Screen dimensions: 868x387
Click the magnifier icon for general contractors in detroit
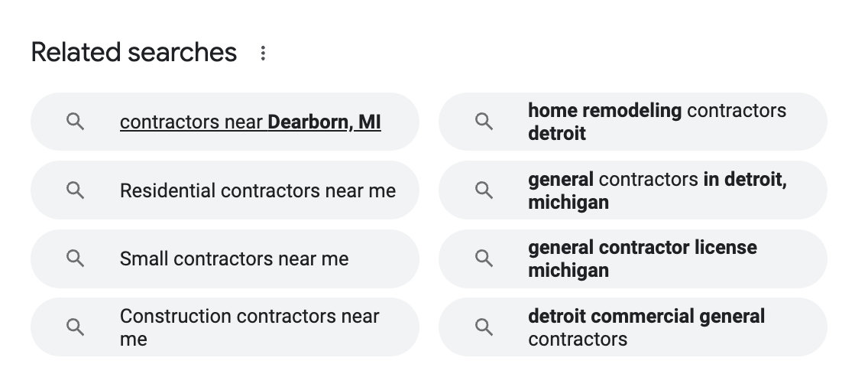(484, 190)
